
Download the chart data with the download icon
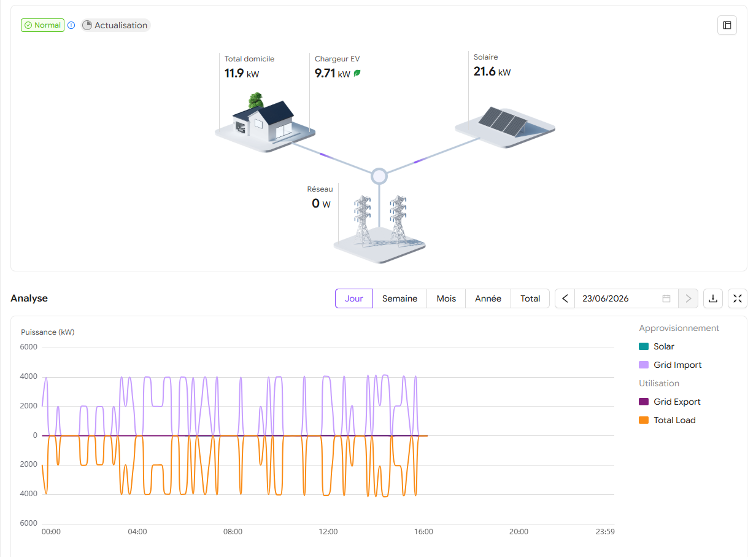pos(713,298)
